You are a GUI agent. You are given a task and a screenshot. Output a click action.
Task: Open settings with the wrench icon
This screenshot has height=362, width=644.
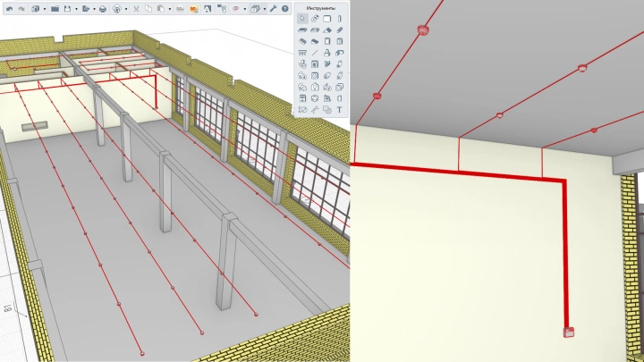pos(273,8)
